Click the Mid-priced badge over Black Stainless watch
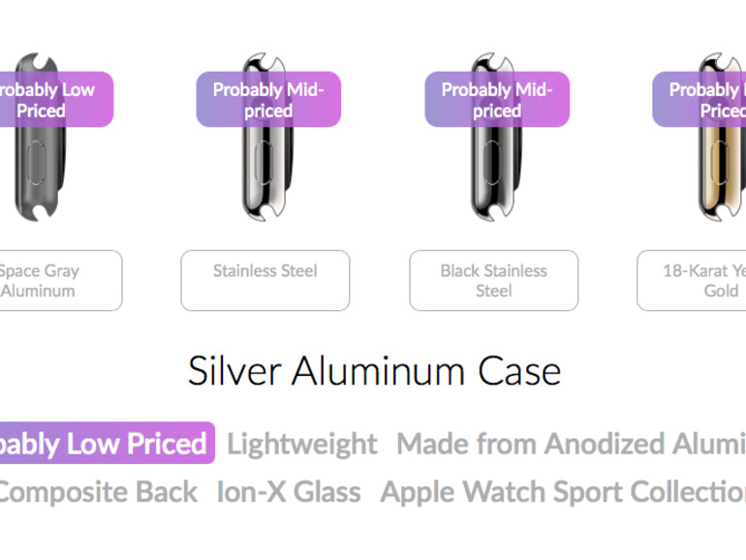The width and height of the screenshot is (746, 560). [497, 100]
